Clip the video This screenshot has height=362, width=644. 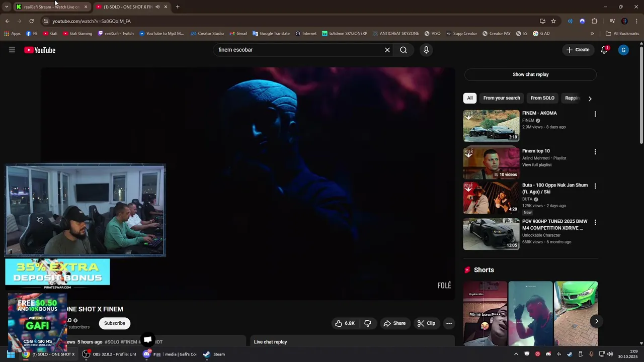[x=426, y=323]
